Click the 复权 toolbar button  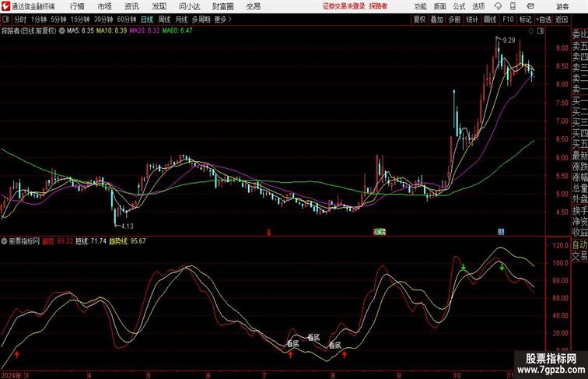419,19
